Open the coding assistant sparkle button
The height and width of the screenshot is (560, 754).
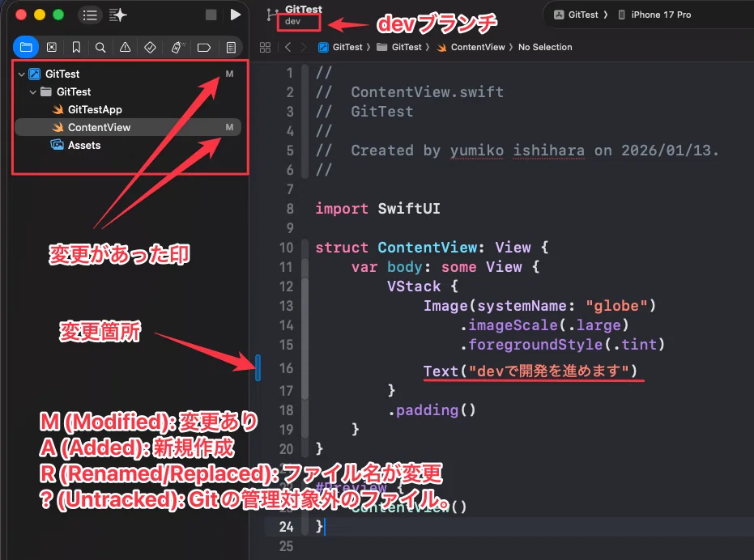[117, 15]
